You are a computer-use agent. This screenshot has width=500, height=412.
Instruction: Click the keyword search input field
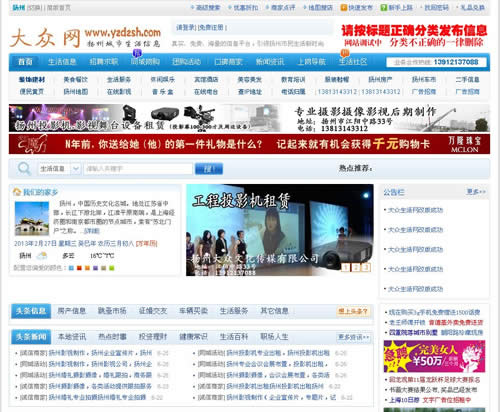[138, 169]
